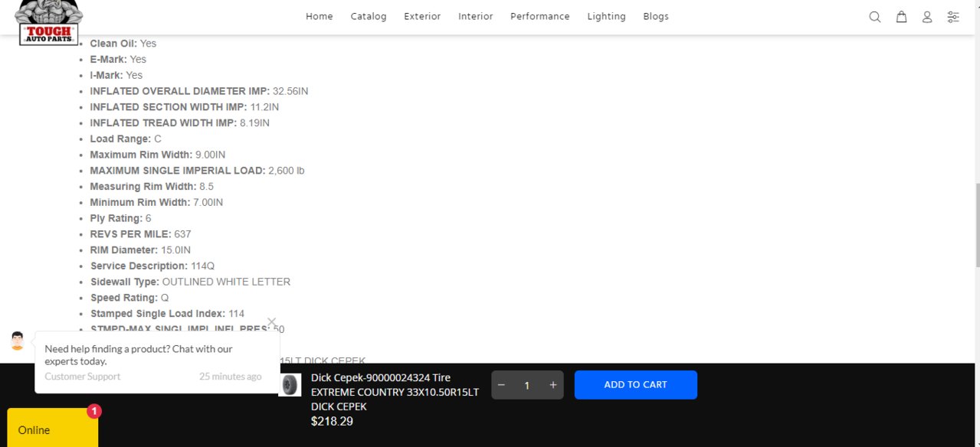The width and height of the screenshot is (980, 447).
Task: Select the Measuring Rim Width: 8.5 line
Action: (x=152, y=187)
